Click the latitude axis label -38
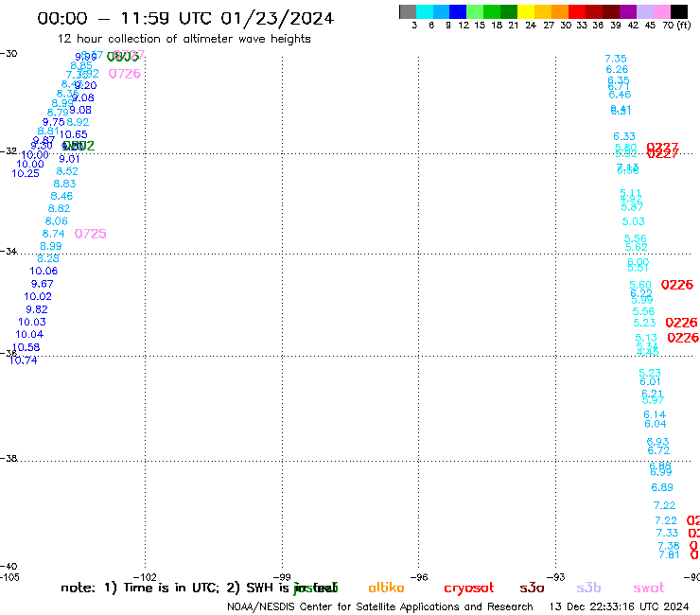Screen dimensions: 700x615 click(9, 459)
